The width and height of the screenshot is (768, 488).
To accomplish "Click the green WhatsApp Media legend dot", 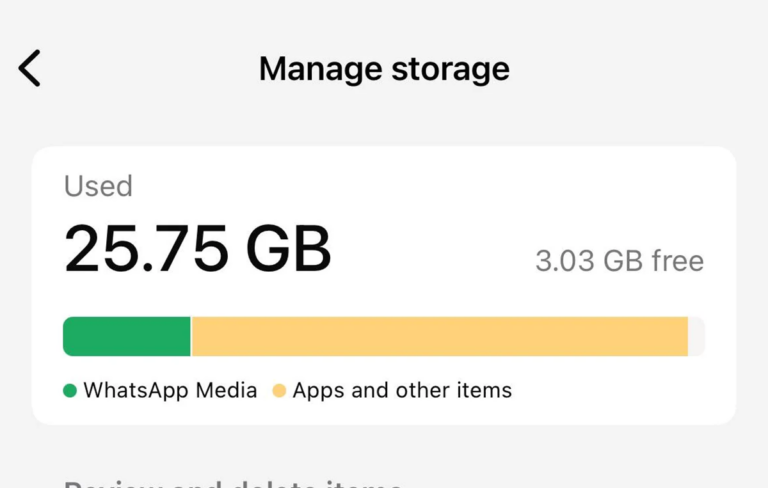I will coord(70,391).
